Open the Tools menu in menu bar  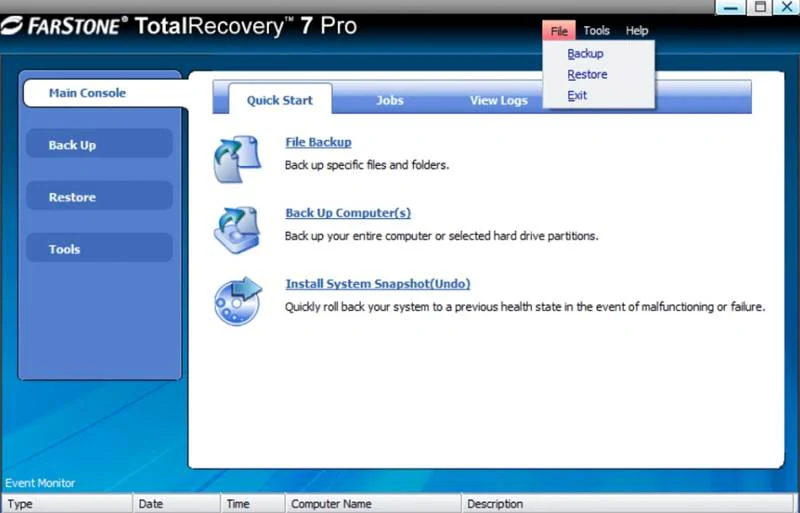(596, 31)
